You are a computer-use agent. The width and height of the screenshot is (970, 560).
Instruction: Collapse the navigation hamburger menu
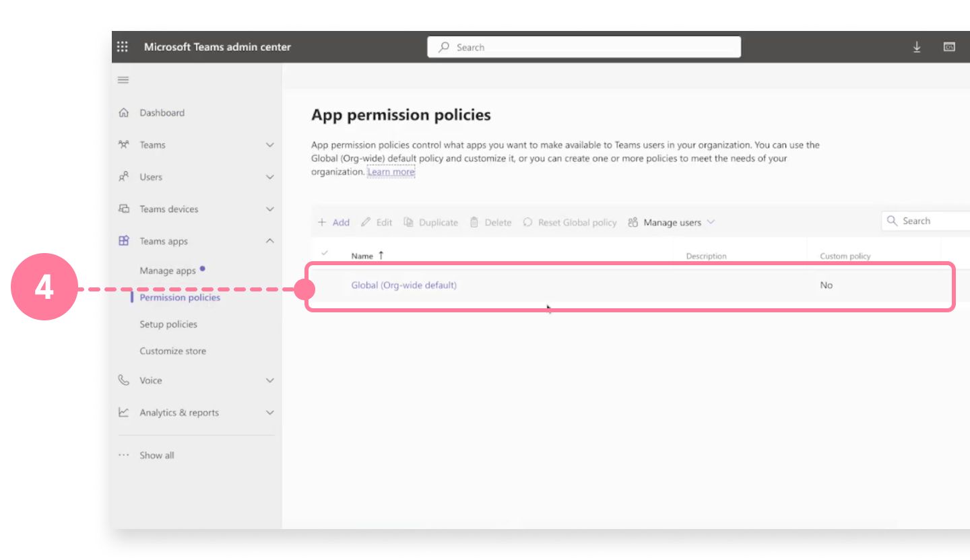[x=123, y=80]
